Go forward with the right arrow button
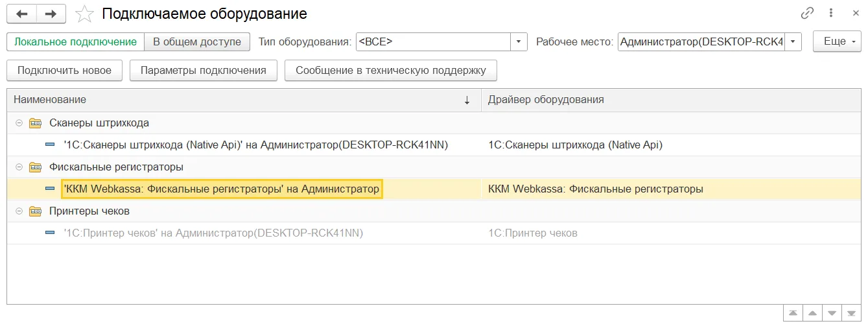This screenshot has width=868, height=328. 51,14
